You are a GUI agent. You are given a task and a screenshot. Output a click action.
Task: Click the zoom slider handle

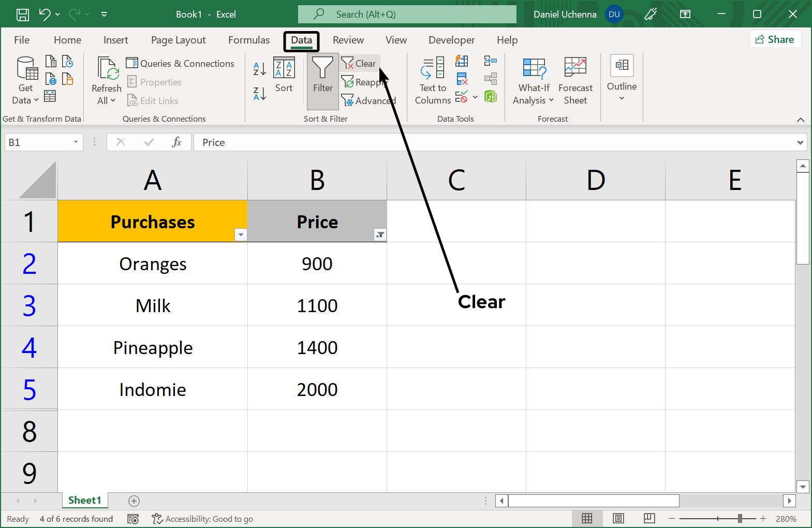(x=740, y=519)
